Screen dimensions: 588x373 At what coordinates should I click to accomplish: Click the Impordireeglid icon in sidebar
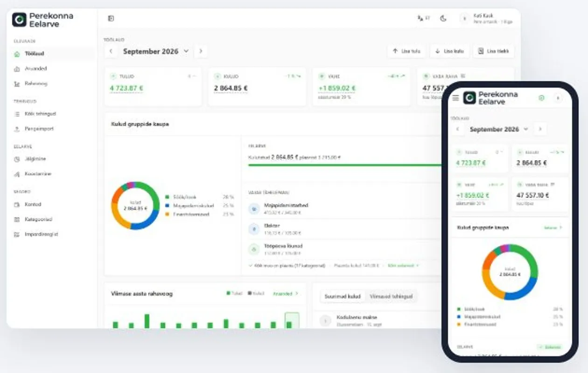point(17,235)
